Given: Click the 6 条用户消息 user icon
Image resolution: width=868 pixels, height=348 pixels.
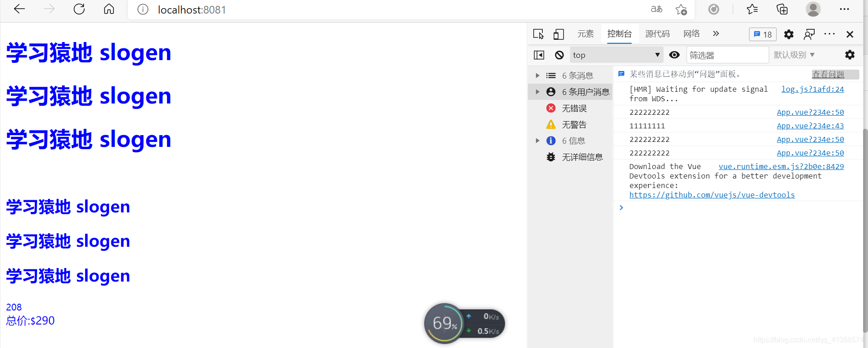Looking at the screenshot, I should point(551,92).
